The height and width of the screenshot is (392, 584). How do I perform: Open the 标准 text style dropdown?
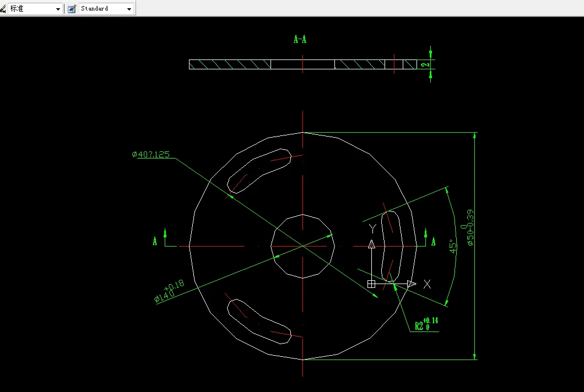pyautogui.click(x=35, y=9)
